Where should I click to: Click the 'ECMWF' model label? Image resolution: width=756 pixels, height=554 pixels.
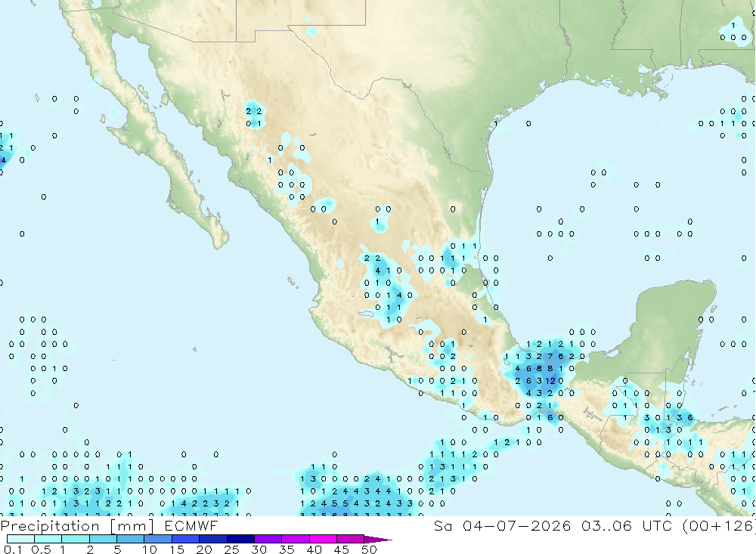(x=191, y=525)
